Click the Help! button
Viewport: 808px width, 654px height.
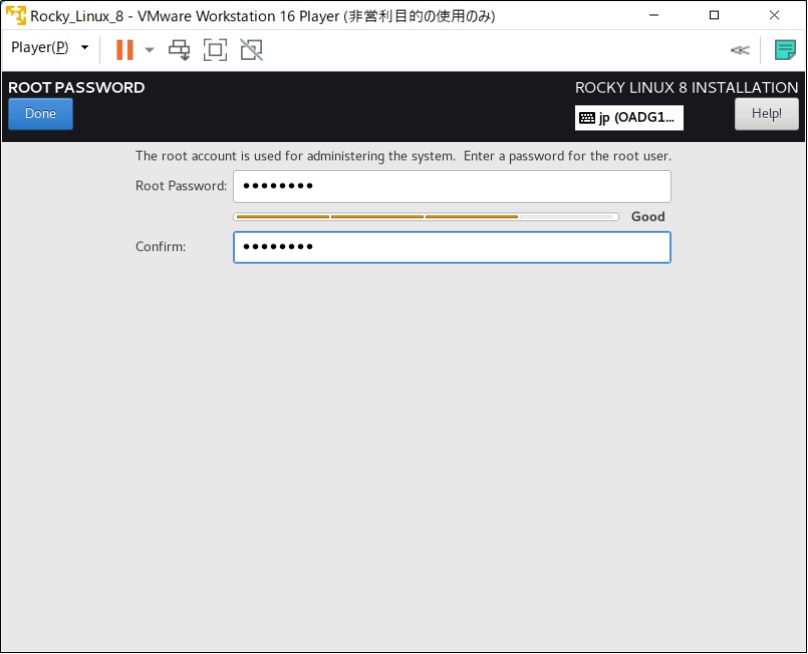pyautogui.click(x=766, y=113)
